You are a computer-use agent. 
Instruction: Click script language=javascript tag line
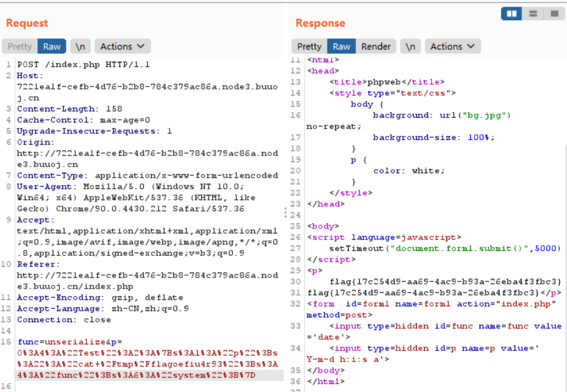(x=384, y=237)
